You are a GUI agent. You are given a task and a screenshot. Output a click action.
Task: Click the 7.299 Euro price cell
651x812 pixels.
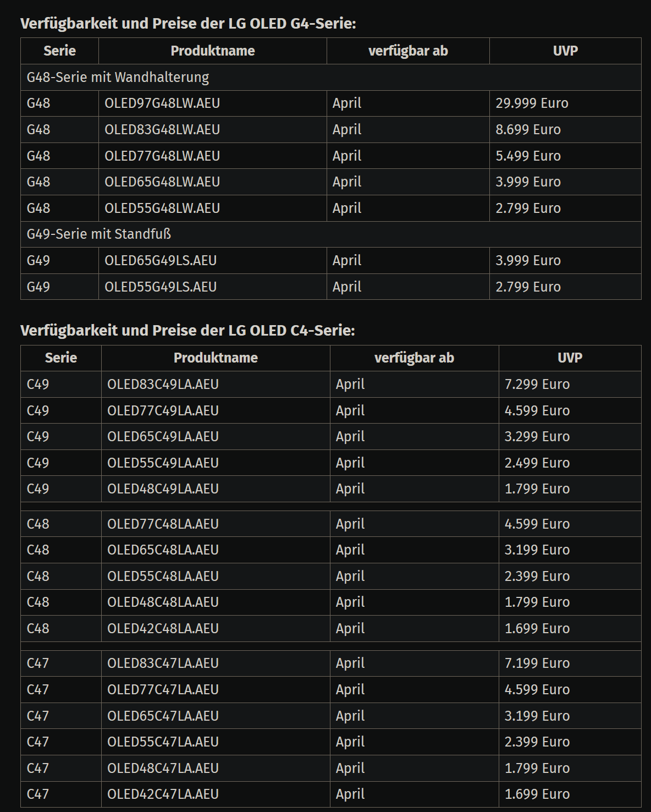click(x=570, y=385)
